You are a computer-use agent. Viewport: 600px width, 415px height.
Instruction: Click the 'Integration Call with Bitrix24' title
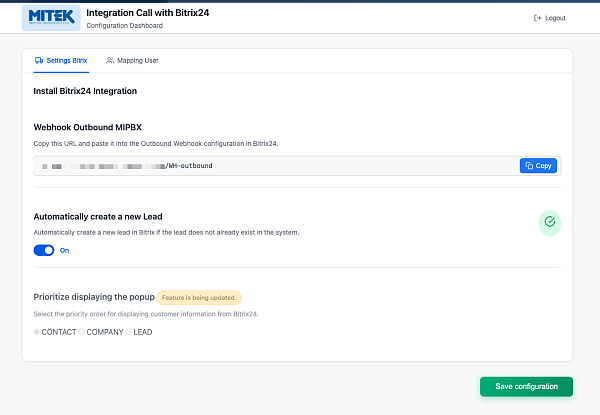pyautogui.click(x=148, y=13)
